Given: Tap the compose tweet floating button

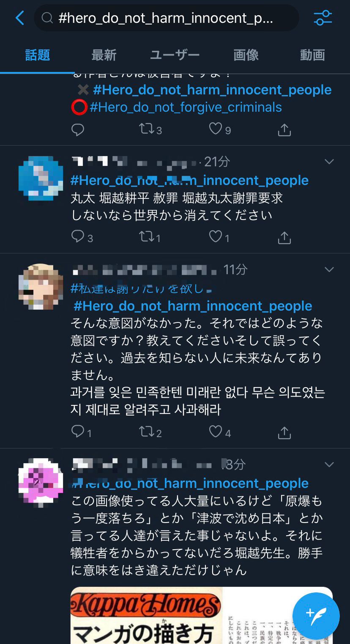Looking at the screenshot, I should click(x=316, y=616).
